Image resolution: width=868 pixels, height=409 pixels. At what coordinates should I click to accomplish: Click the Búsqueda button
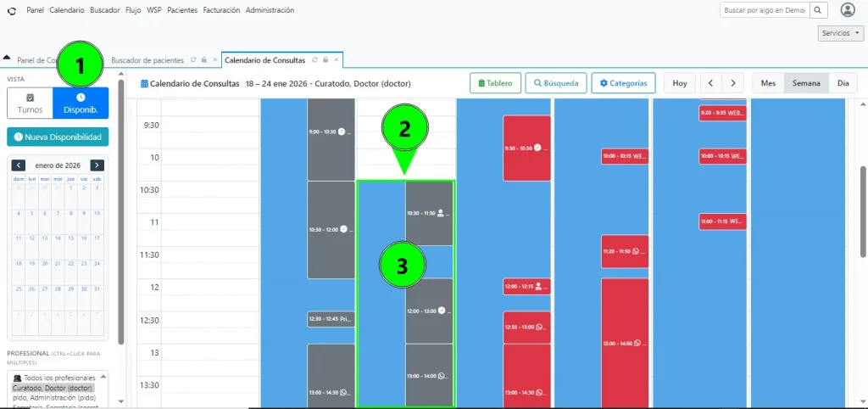point(556,83)
